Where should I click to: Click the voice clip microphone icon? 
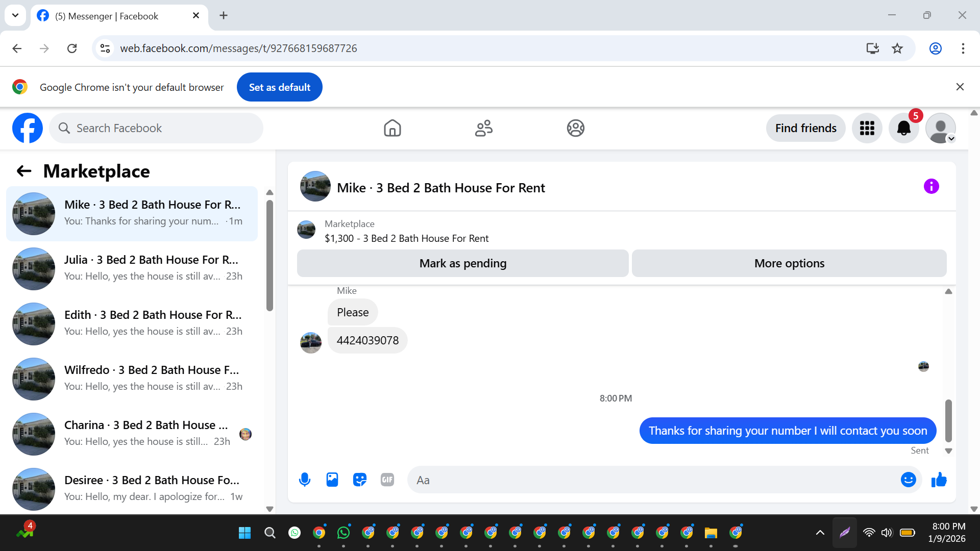point(305,480)
